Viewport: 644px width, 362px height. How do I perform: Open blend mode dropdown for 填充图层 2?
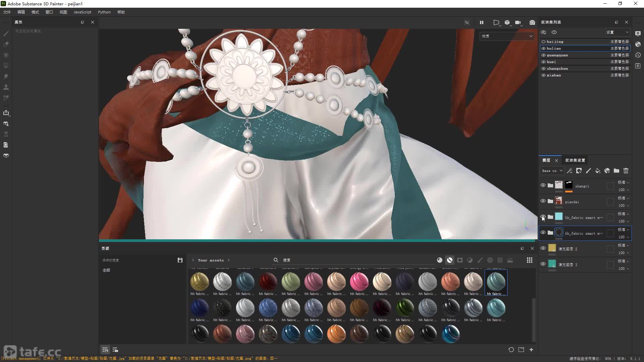tap(624, 246)
